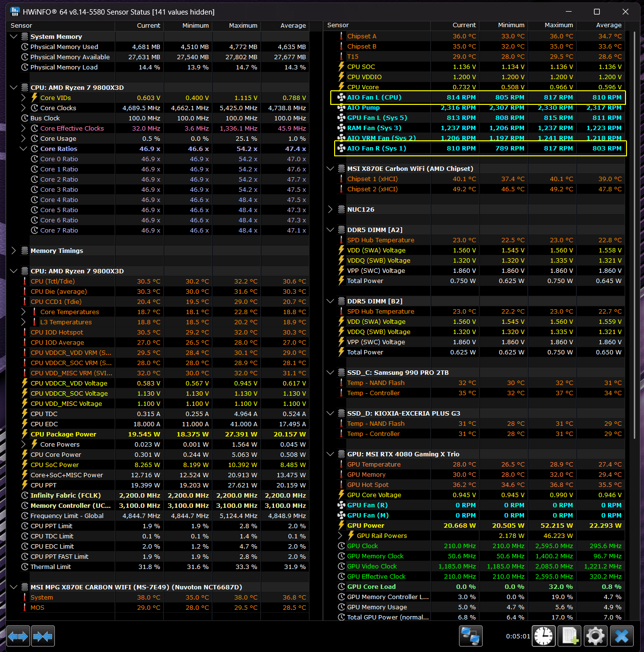Click the fan icon beside RAM Fan (Sys 3)

(341, 128)
